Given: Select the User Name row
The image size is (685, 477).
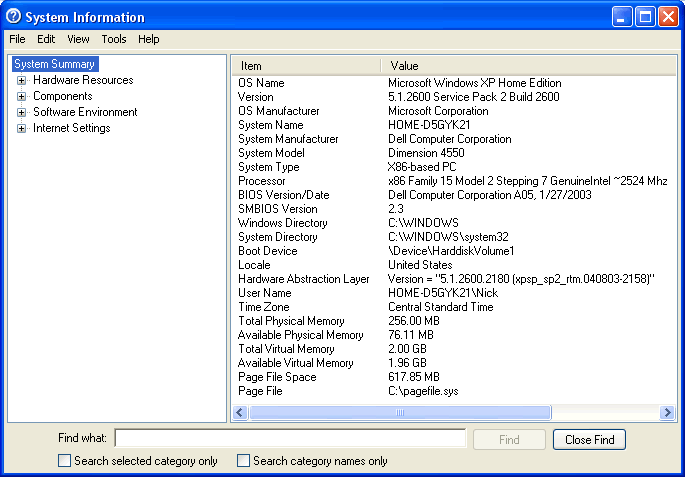Looking at the screenshot, I should [x=454, y=293].
